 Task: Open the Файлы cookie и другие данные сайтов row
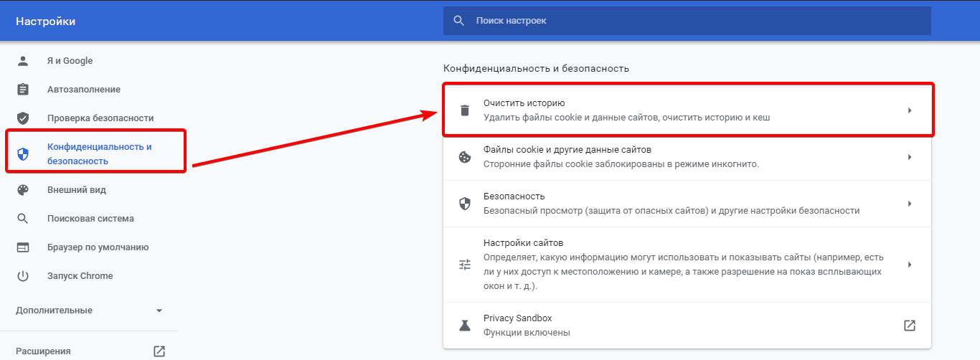tap(687, 157)
